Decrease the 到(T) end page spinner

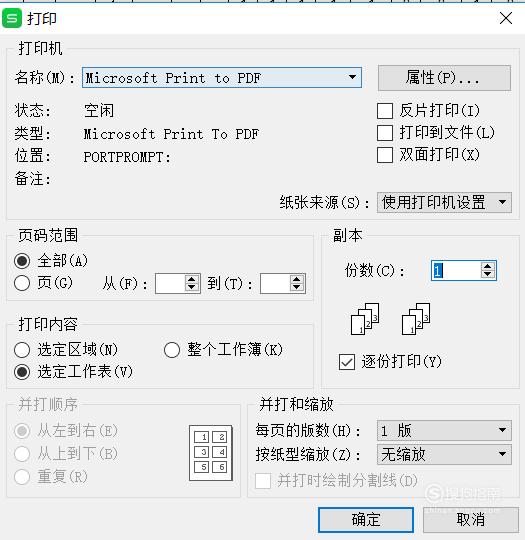pos(297,288)
